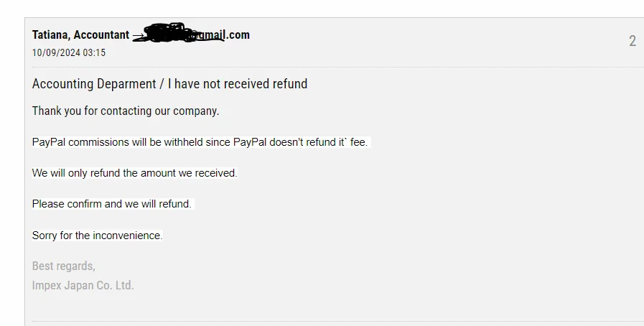Click the 'Sorry for the inconvenience' line
644x326 pixels.
[98, 236]
